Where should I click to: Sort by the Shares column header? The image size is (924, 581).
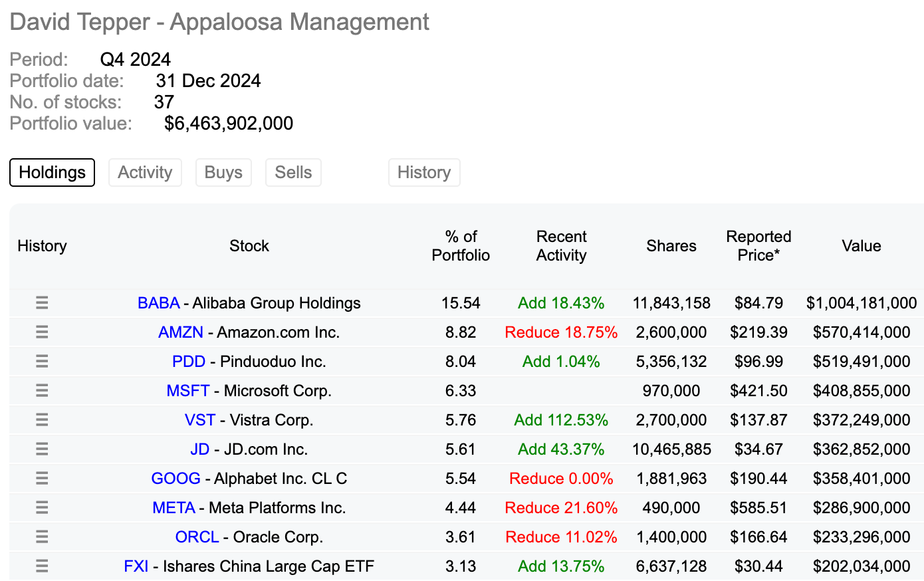[671, 246]
